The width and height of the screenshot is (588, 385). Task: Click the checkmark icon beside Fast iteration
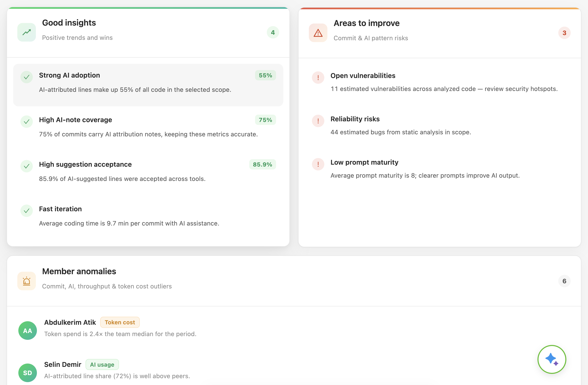[27, 211]
